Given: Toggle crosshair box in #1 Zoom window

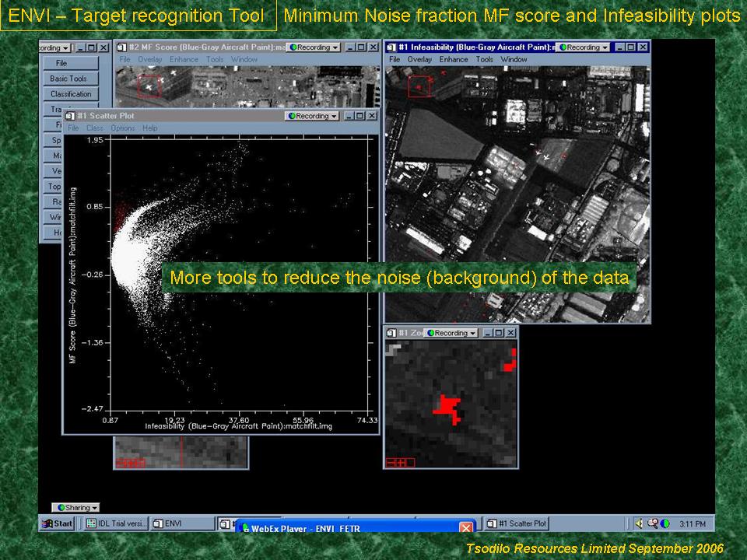Looking at the screenshot, I should pos(410,462).
